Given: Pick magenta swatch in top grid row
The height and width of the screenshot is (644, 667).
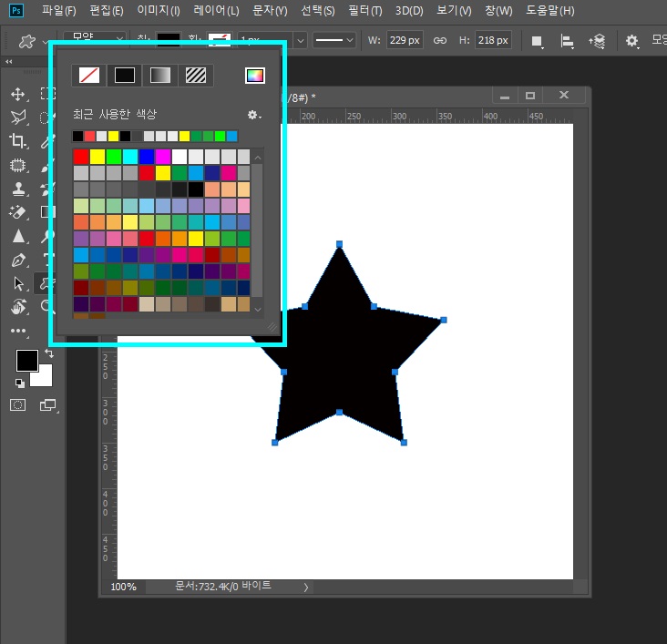Looking at the screenshot, I should point(163,157).
